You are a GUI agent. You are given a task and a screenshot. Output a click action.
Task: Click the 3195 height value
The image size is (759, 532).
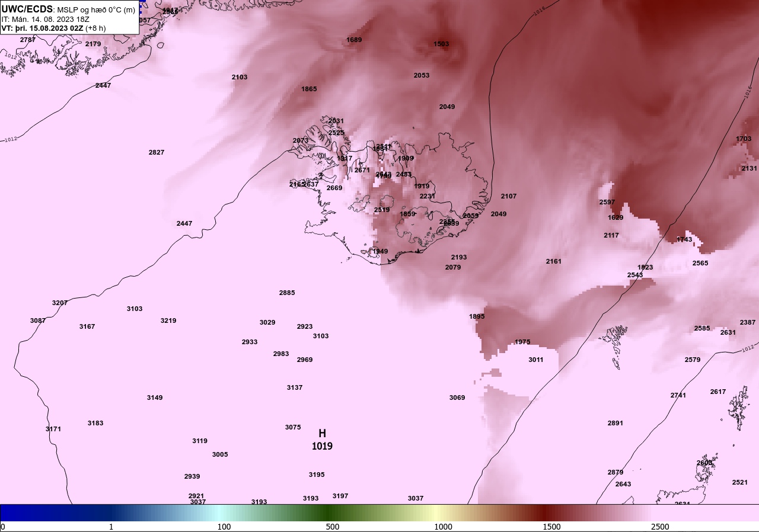pyautogui.click(x=317, y=475)
